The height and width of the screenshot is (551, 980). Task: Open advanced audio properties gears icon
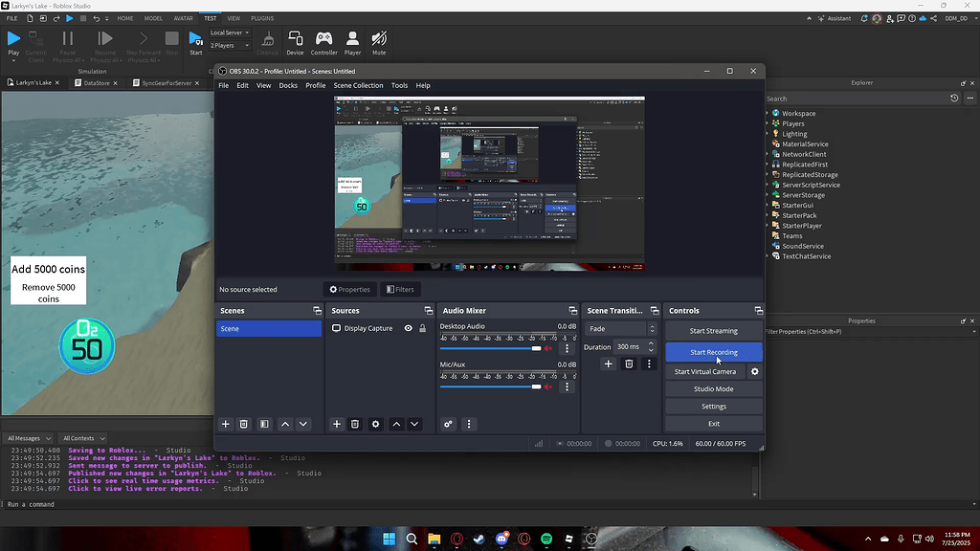pyautogui.click(x=448, y=424)
